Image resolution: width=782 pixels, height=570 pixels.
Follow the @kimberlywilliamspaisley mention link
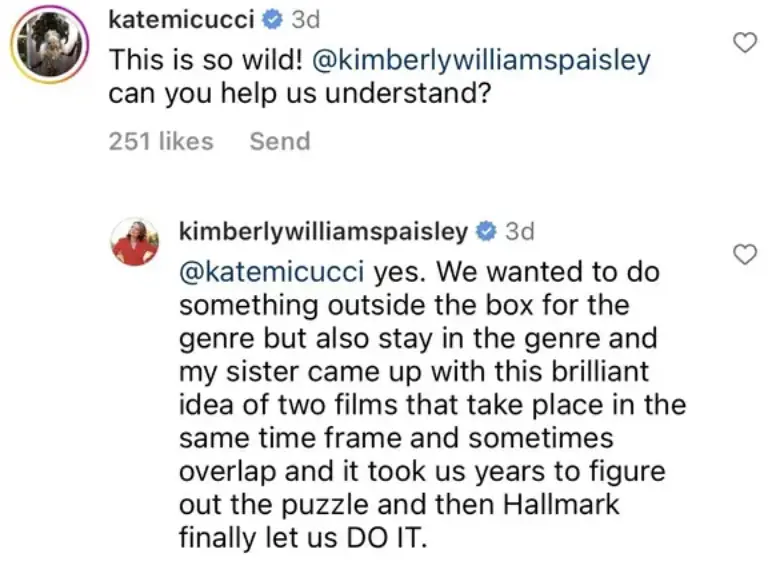tap(481, 60)
